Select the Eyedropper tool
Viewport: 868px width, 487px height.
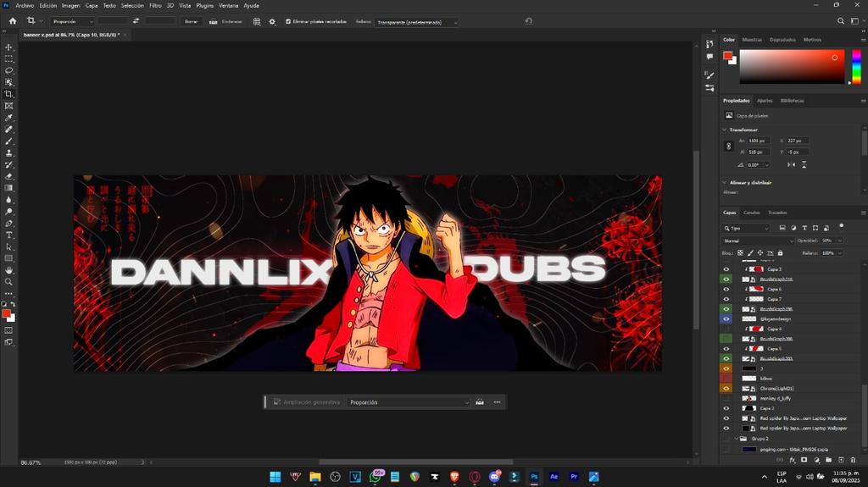(x=8, y=118)
